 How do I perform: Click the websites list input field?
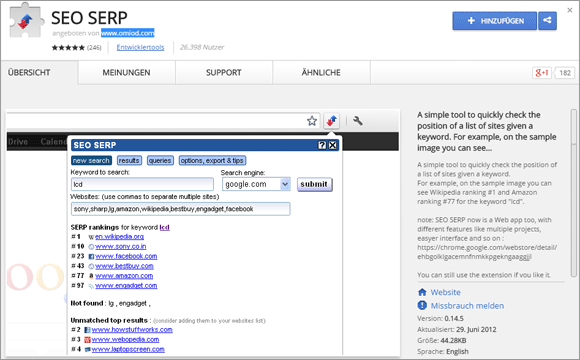[x=181, y=209]
